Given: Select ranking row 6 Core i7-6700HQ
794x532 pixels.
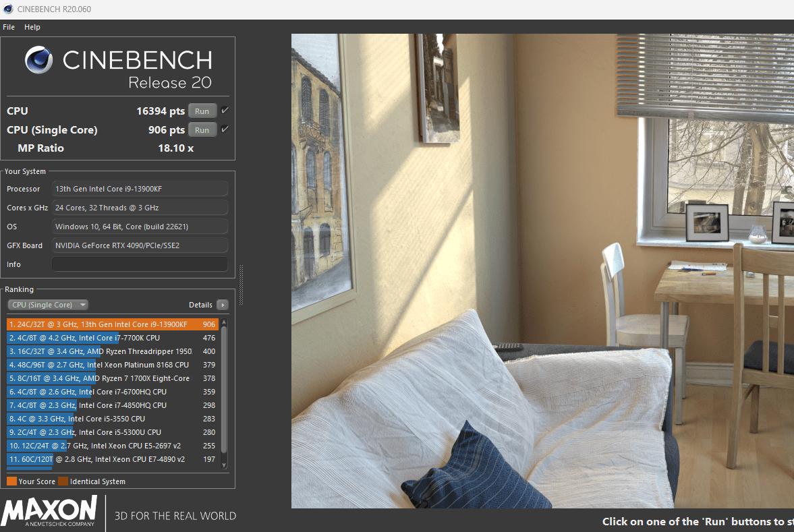Looking at the screenshot, I should [x=113, y=392].
